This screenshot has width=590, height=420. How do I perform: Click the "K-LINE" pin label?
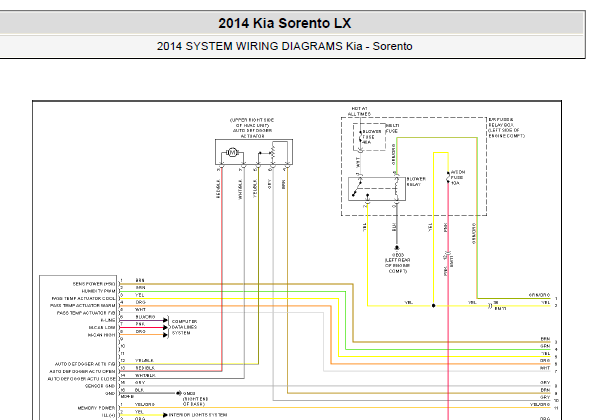click(108, 320)
